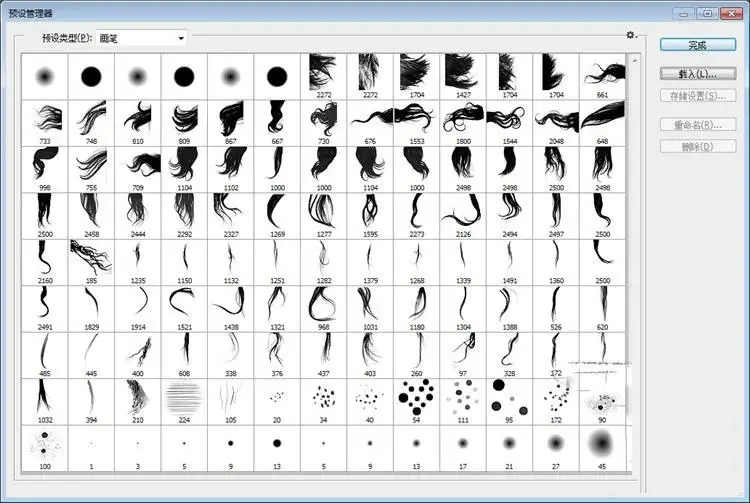Select the hair brush labeled 661

602,75
